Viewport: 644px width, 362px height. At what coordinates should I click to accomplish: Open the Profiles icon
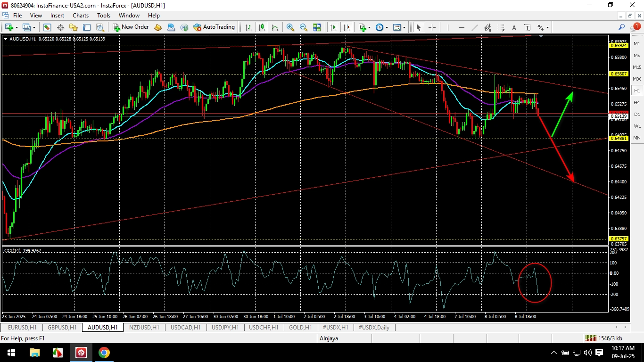tap(26, 27)
